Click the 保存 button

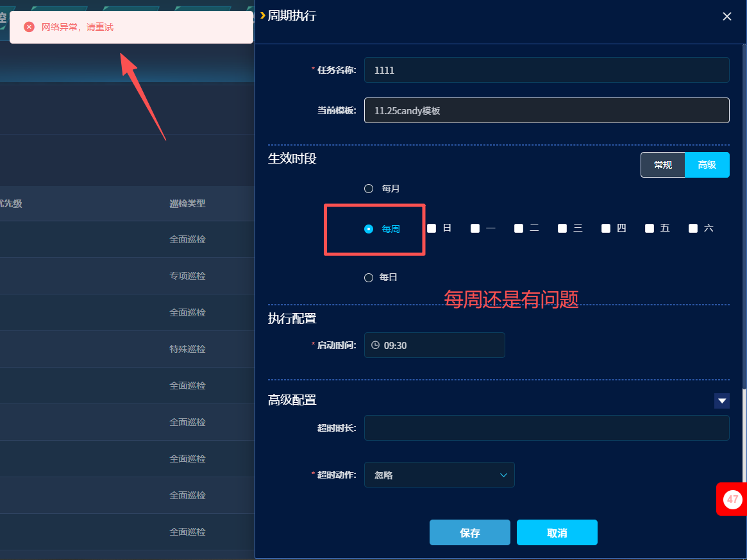[x=469, y=532]
